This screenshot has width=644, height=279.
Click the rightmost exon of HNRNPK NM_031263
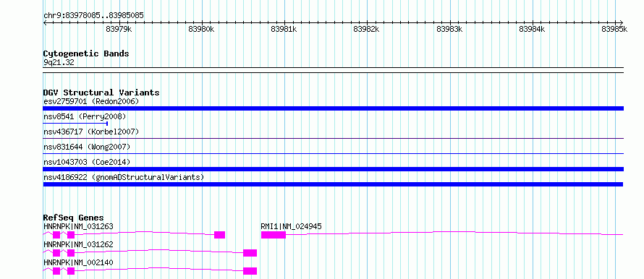point(220,235)
